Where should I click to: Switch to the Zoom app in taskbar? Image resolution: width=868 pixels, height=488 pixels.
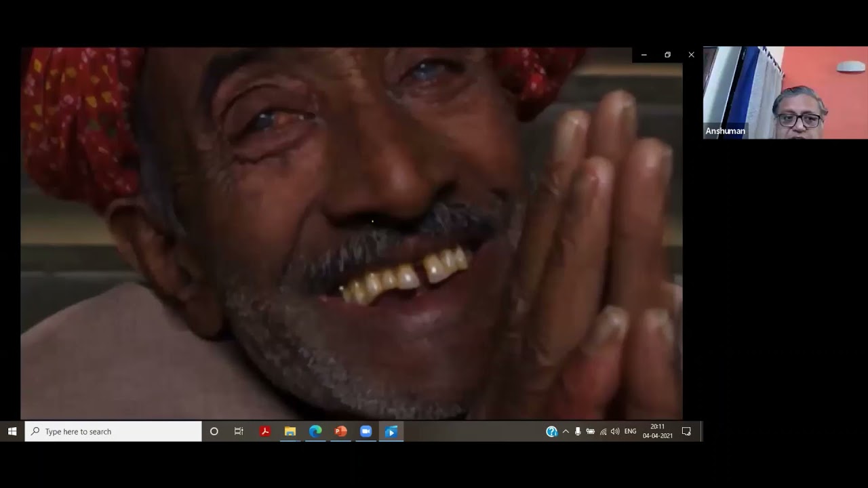(366, 431)
